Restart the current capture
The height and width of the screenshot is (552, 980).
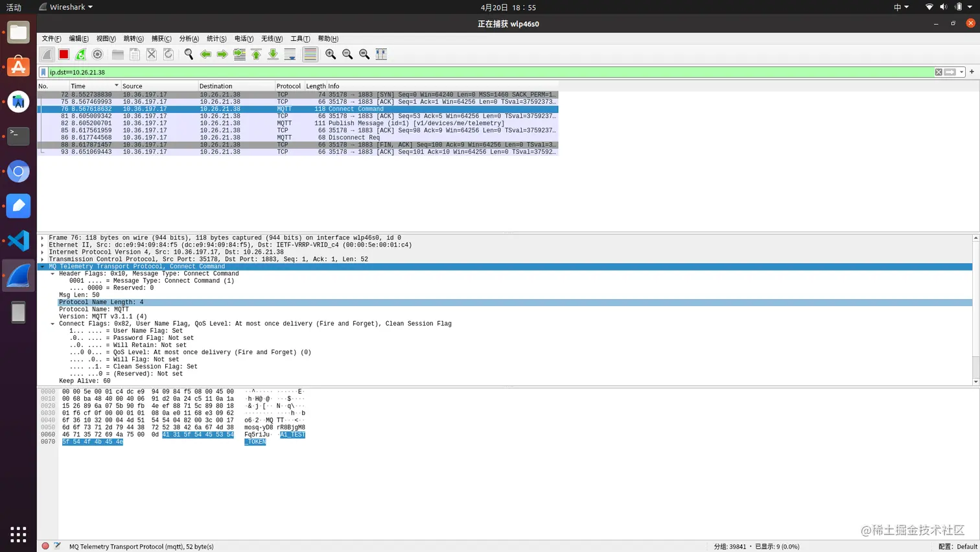click(x=80, y=54)
